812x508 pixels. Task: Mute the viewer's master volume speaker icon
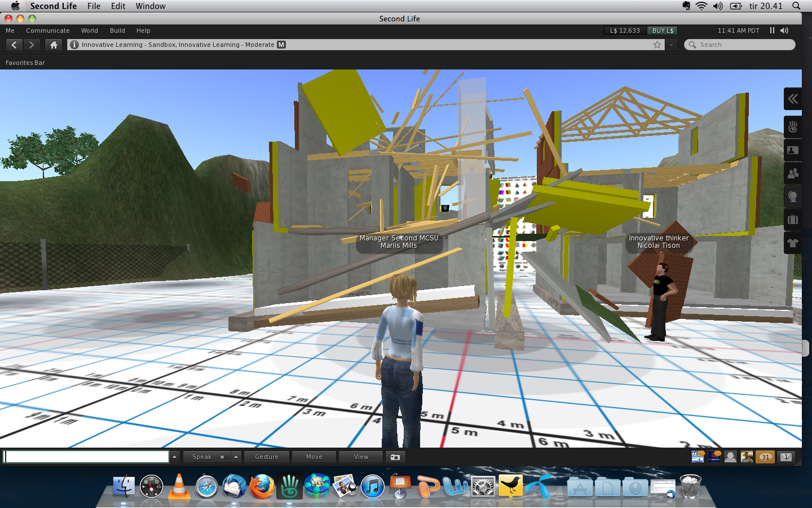tap(784, 30)
